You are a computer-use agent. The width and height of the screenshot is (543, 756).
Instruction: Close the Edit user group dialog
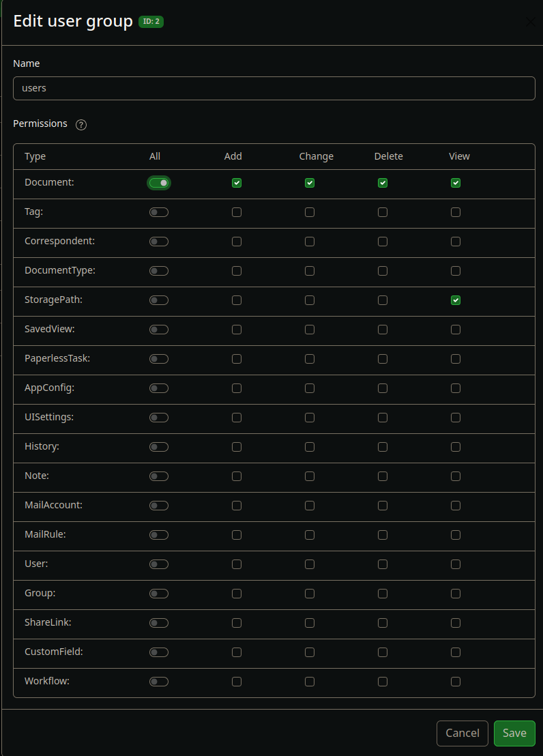pos(531,22)
